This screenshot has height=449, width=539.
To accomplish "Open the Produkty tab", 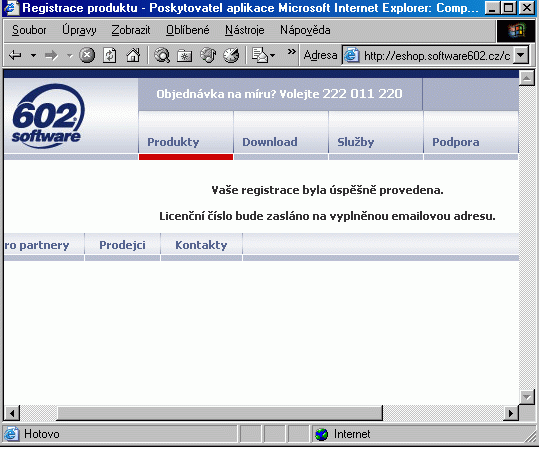I will pos(186,132).
